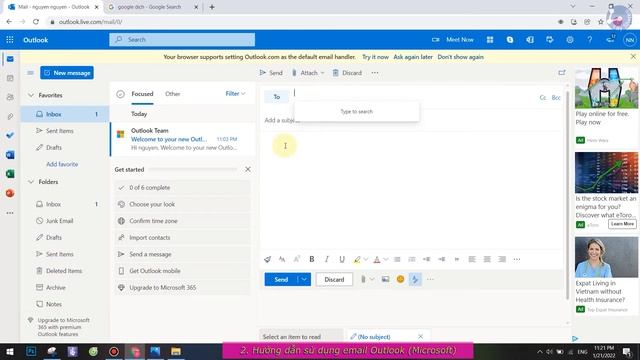Open Photoshop from taskbar
Viewport: 640px width, 360px height.
(x=31, y=351)
